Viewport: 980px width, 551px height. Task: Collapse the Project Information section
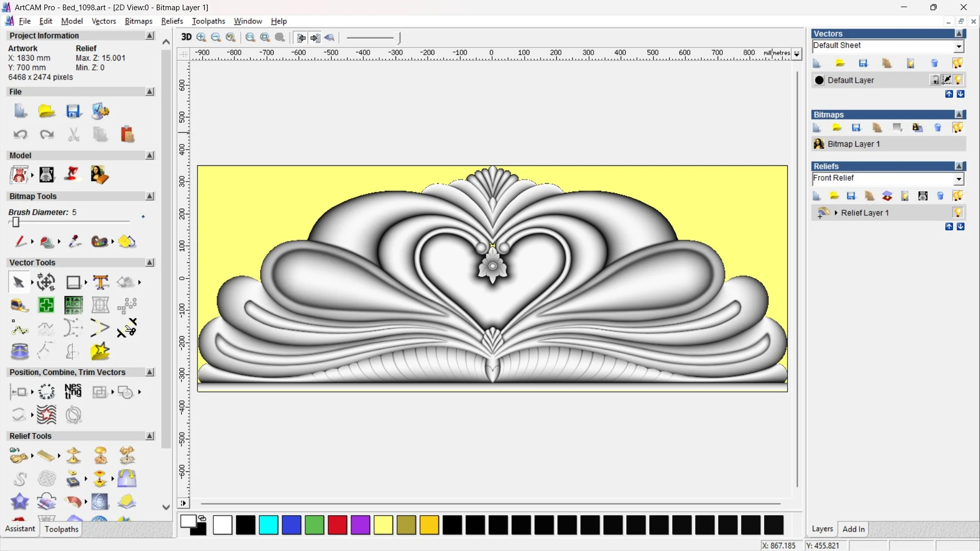(x=150, y=36)
